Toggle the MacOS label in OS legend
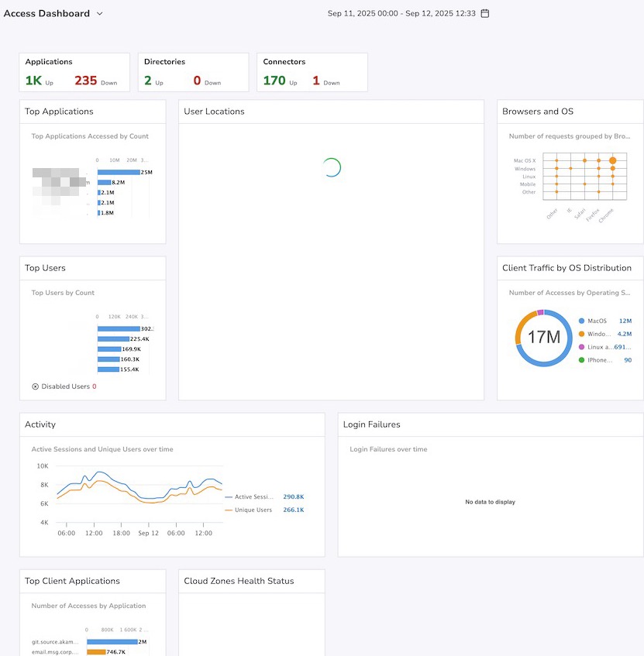This screenshot has height=656, width=644. (597, 321)
